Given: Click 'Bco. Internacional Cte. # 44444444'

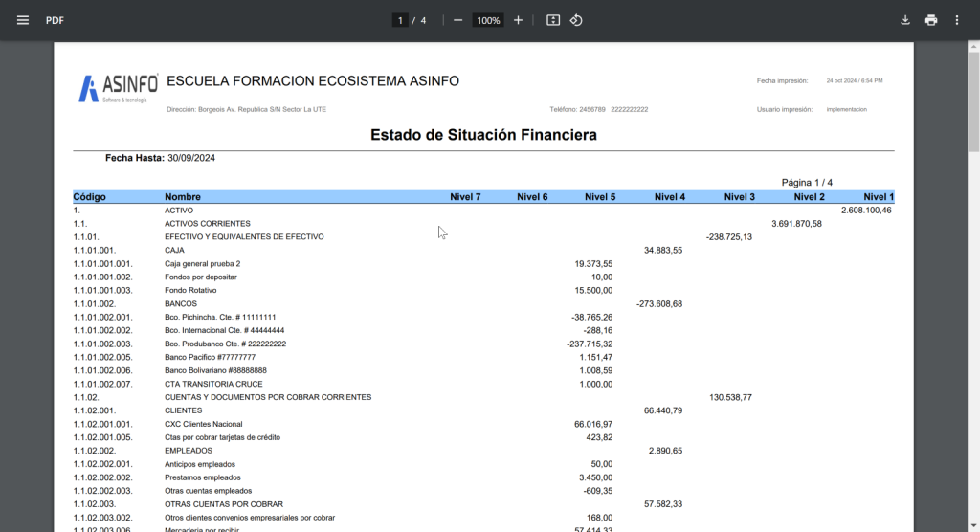Looking at the screenshot, I should (224, 331).
